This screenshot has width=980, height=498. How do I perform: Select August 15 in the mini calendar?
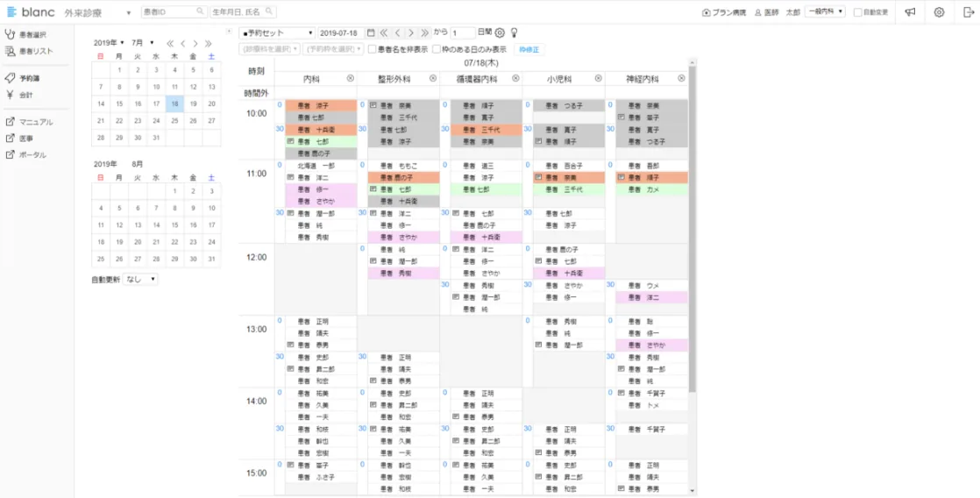pyautogui.click(x=175, y=224)
